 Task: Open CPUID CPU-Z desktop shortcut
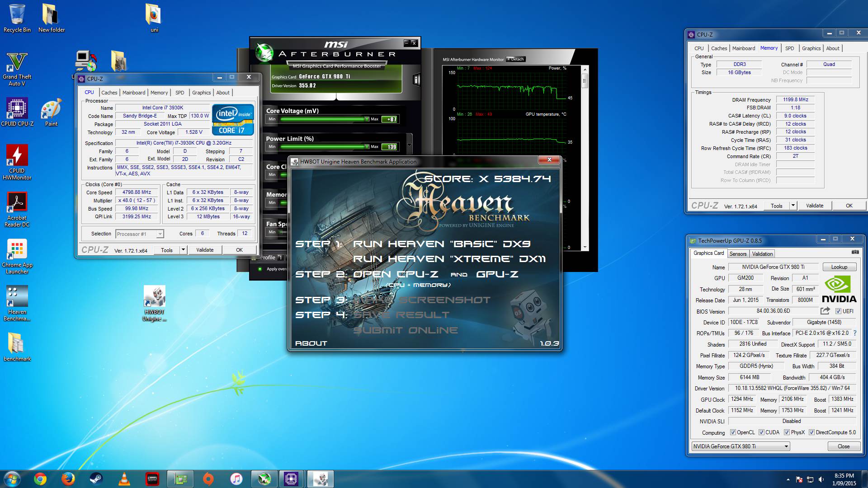(17, 112)
